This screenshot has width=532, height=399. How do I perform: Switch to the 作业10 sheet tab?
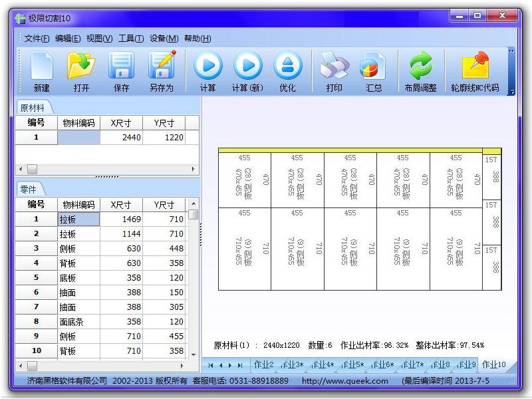[x=493, y=364]
